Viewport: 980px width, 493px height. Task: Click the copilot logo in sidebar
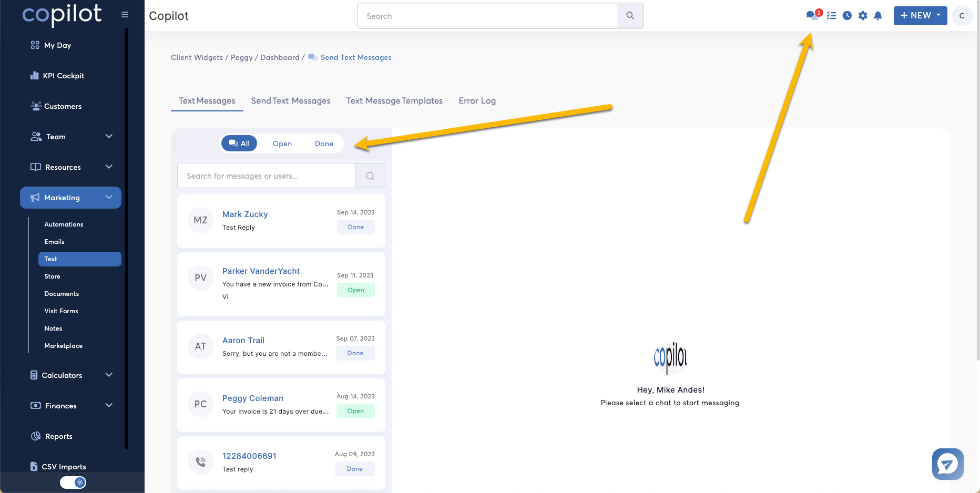click(x=62, y=15)
